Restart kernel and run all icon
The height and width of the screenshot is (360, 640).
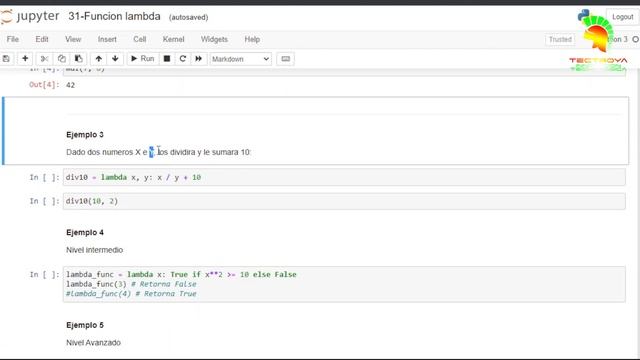click(x=198, y=59)
